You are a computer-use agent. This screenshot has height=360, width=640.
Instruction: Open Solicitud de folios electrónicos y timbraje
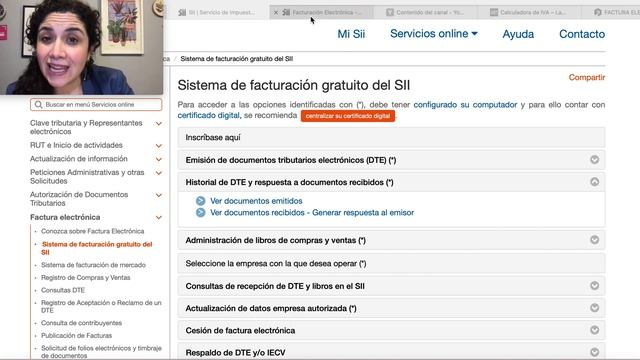[101, 352]
